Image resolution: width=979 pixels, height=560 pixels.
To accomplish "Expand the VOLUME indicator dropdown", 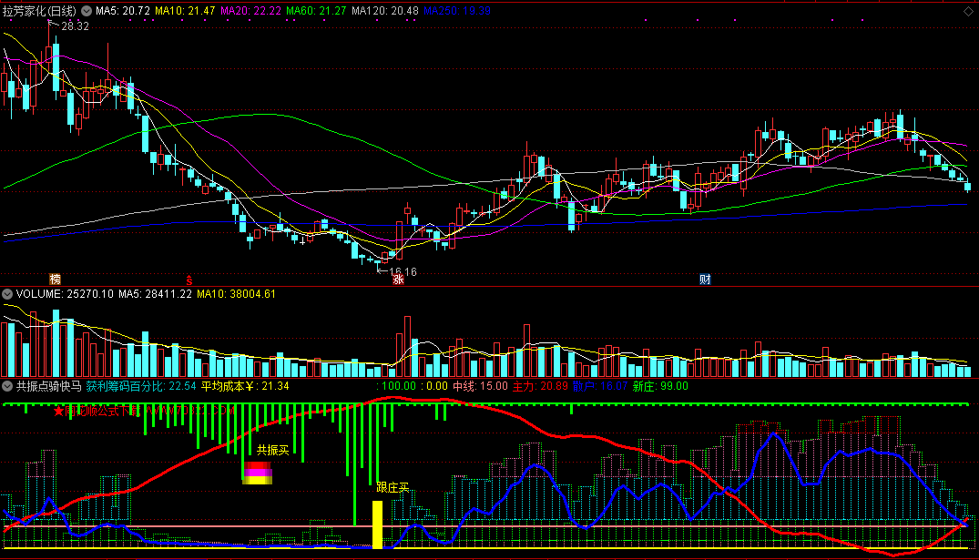I will coord(7,294).
